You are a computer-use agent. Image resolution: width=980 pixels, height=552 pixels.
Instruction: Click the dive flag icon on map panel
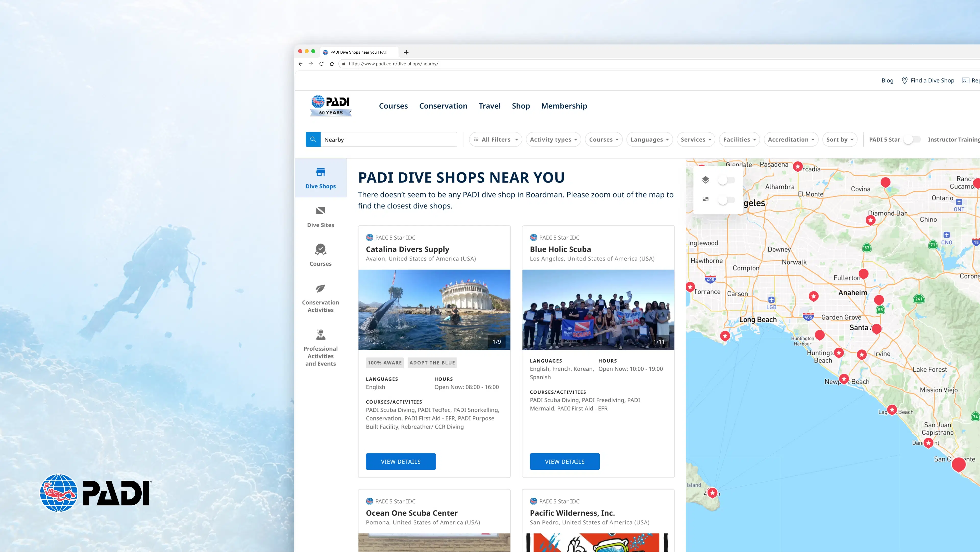point(705,200)
